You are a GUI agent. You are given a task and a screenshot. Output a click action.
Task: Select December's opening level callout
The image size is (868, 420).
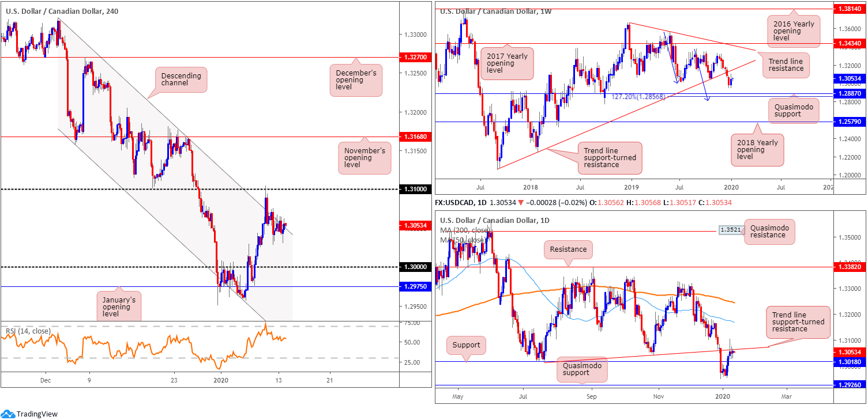point(356,80)
